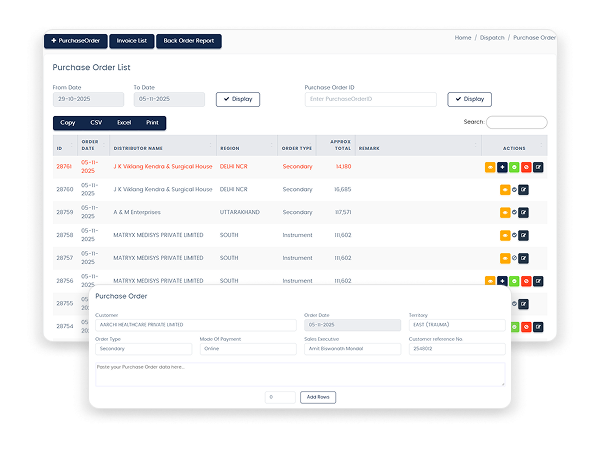The image size is (600, 450).
Task: Cancel order 28756 with the red icon
Action: 526,281
